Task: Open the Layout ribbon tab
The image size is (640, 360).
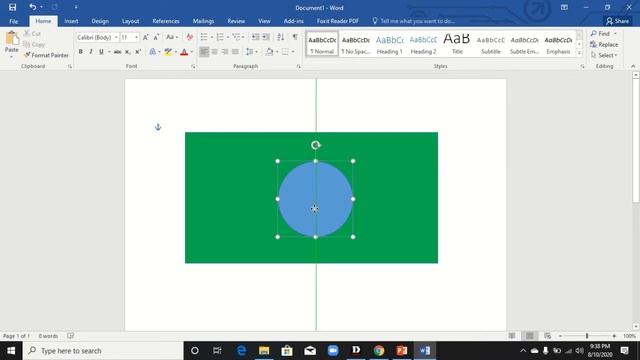Action: click(131, 21)
